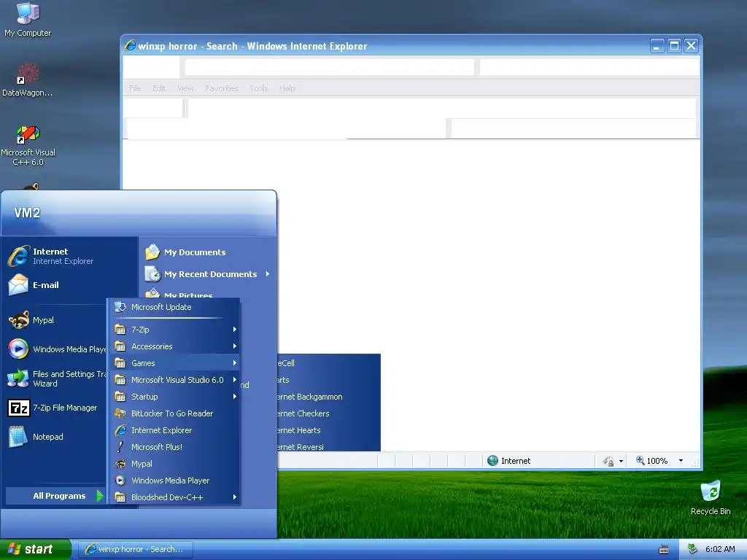Open the dropdown arrow next to the lock icon

tap(621, 461)
